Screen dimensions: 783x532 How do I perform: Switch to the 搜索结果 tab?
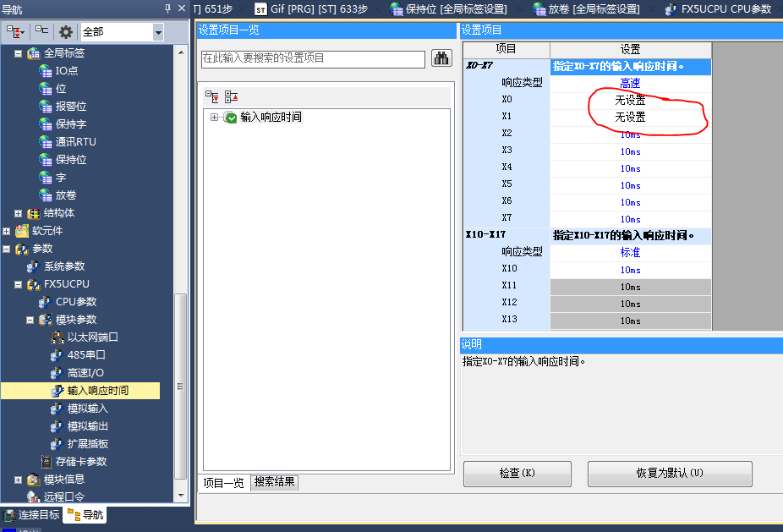[275, 482]
